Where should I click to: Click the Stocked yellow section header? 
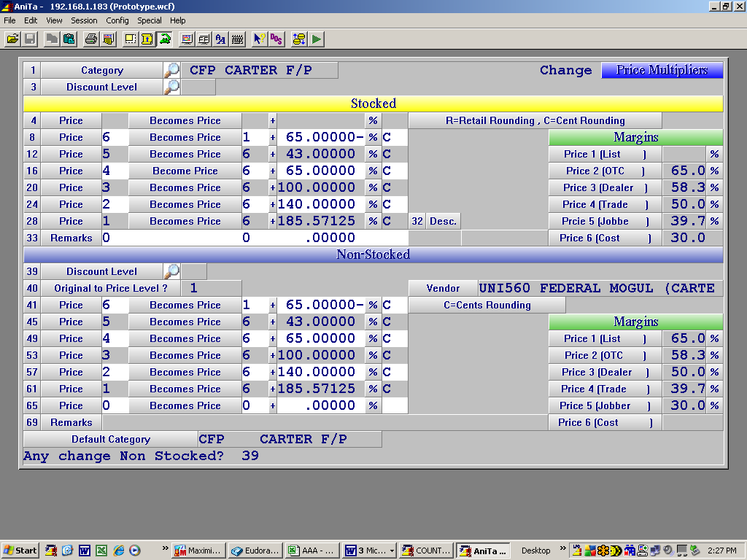373,104
